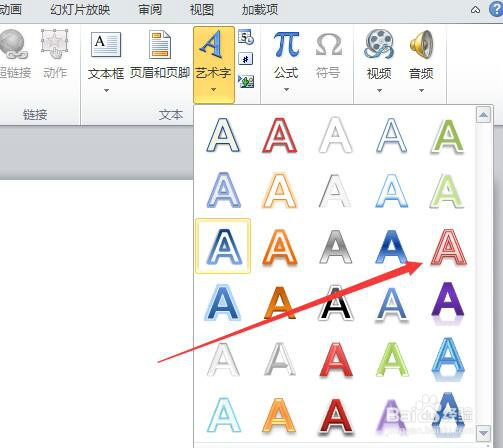Choose pale green WordArt, second row

pos(448,191)
